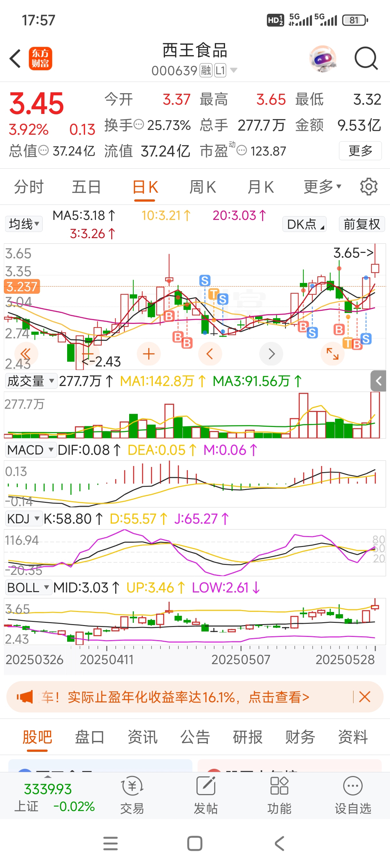Toggle DK点 indicator
Image resolution: width=390 pixels, height=868 pixels.
tap(305, 224)
